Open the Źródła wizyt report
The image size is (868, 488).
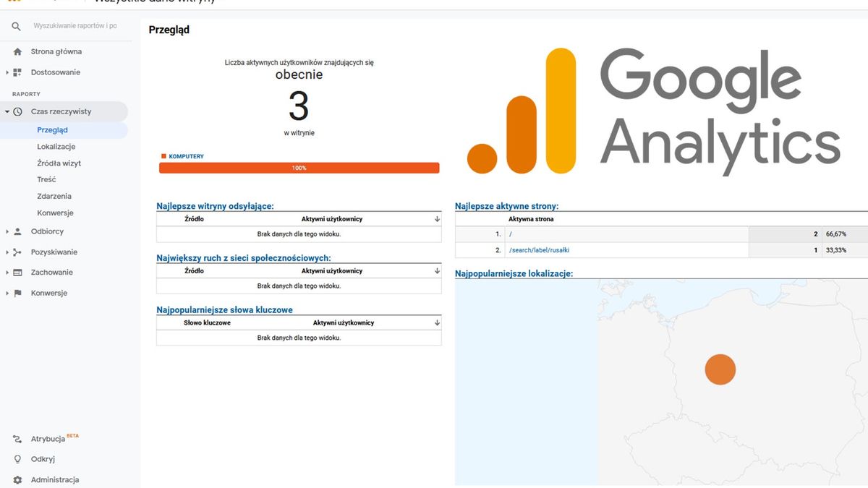coord(59,163)
